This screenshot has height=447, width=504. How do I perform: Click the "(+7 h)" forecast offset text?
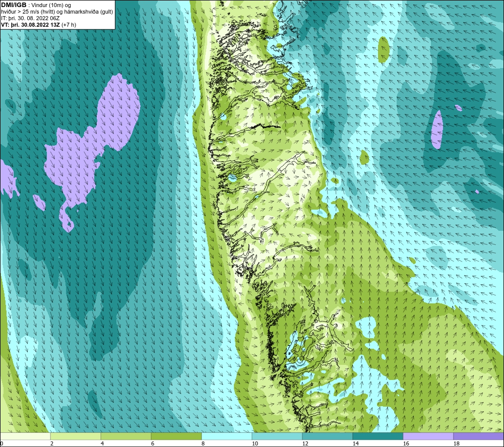click(x=68, y=25)
